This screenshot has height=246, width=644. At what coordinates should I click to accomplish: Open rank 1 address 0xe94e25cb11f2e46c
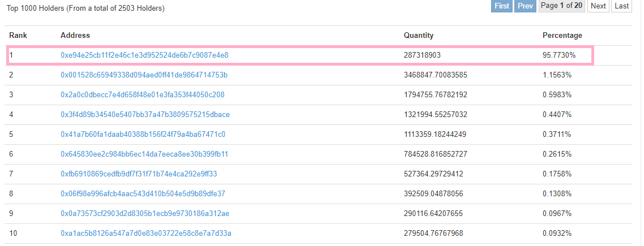tap(144, 55)
